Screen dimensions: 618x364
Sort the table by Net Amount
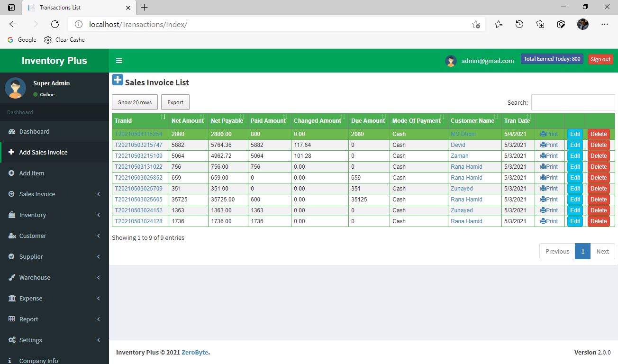pos(188,120)
